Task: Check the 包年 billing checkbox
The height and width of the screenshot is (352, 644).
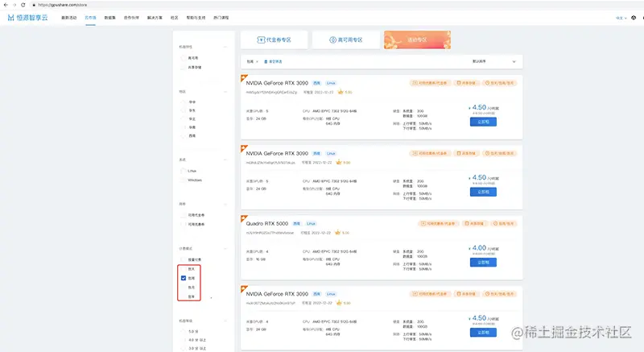Action: 184,296
